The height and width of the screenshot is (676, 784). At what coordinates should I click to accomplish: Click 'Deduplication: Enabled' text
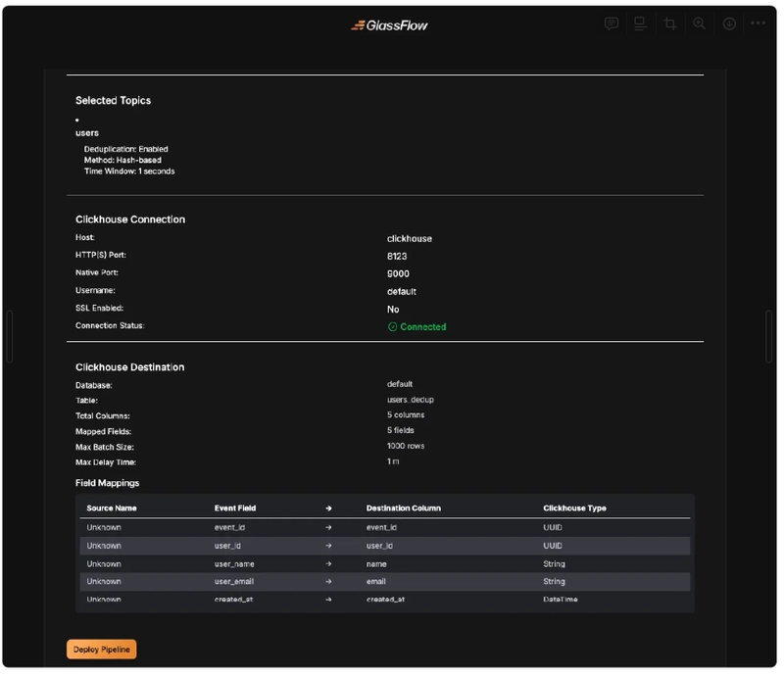point(126,149)
